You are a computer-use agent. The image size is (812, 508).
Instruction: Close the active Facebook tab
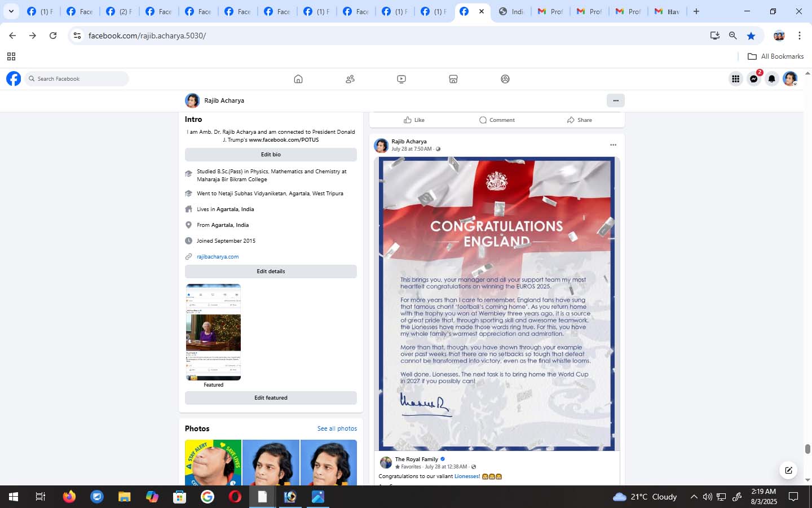click(x=482, y=11)
